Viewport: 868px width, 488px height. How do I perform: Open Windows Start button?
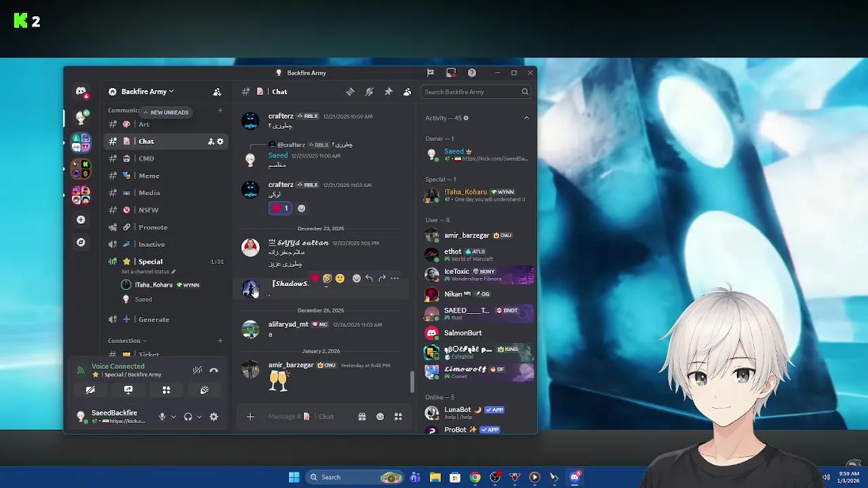tap(294, 477)
